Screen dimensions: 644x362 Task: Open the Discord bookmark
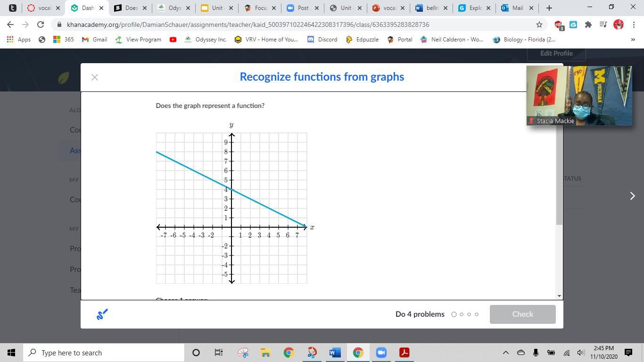coord(322,40)
